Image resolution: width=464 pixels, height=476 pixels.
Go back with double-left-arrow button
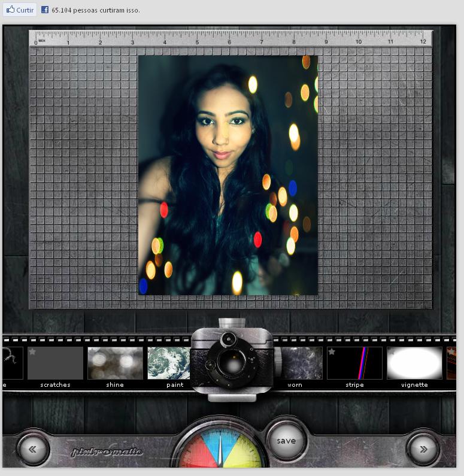[33, 449]
